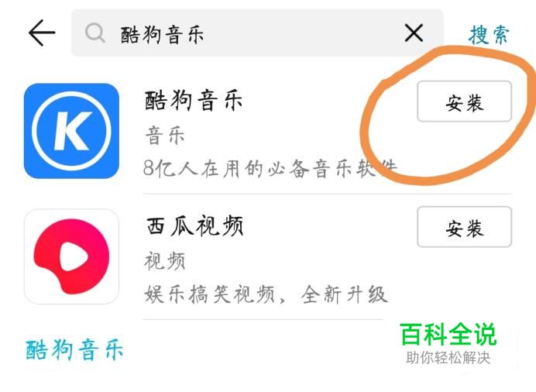Tap the description 娱乐搞笑视频,全新升级
Image resolution: width=536 pixels, height=392 pixels.
pos(266,294)
